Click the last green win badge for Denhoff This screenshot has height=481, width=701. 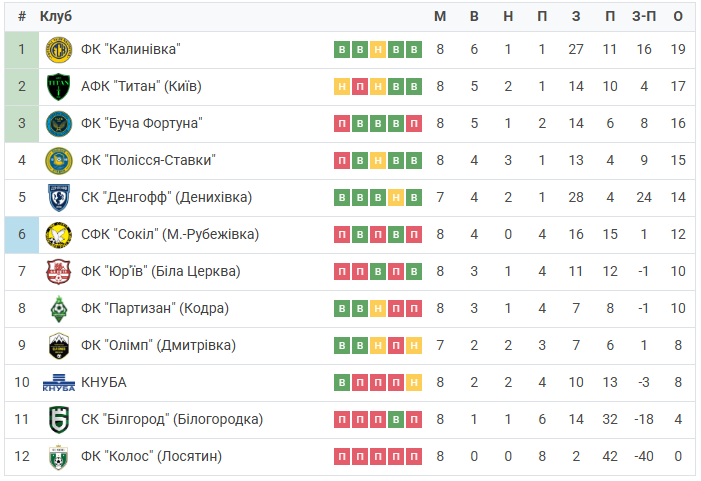pyautogui.click(x=414, y=198)
